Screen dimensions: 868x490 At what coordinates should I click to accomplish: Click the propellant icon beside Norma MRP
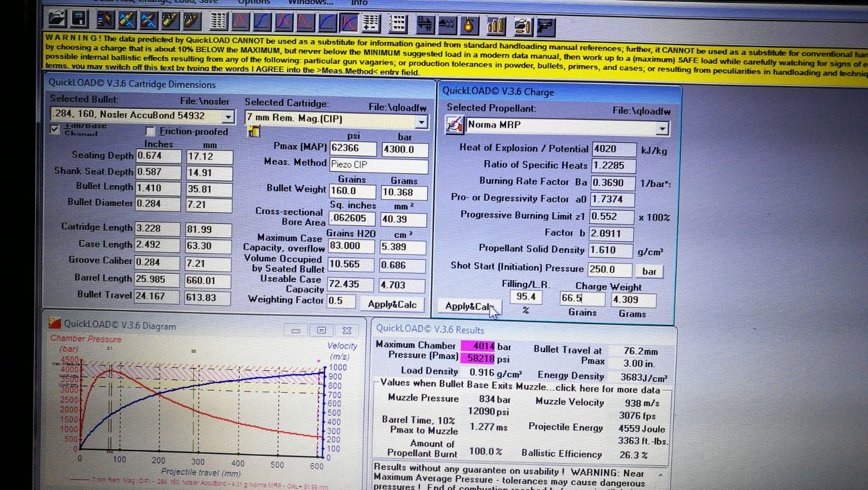tap(454, 125)
